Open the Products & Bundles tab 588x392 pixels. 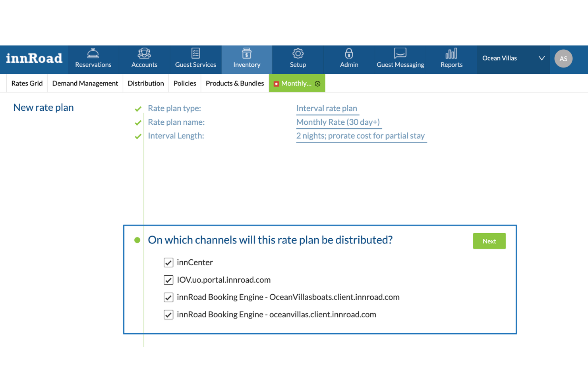pos(234,83)
